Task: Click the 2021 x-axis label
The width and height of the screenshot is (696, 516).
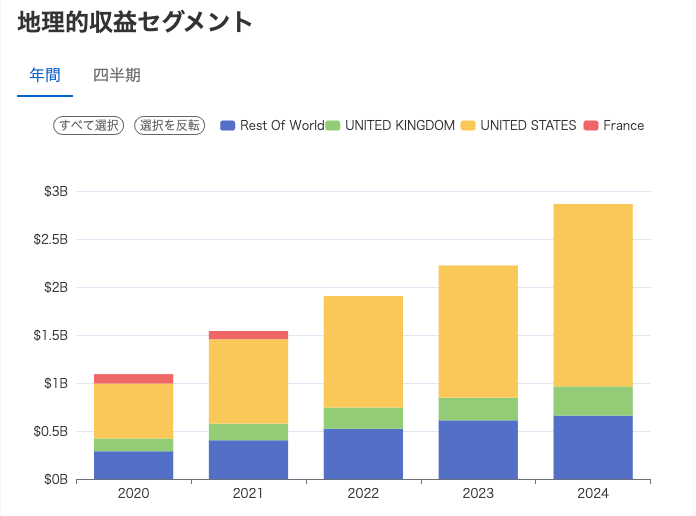Action: (x=249, y=493)
